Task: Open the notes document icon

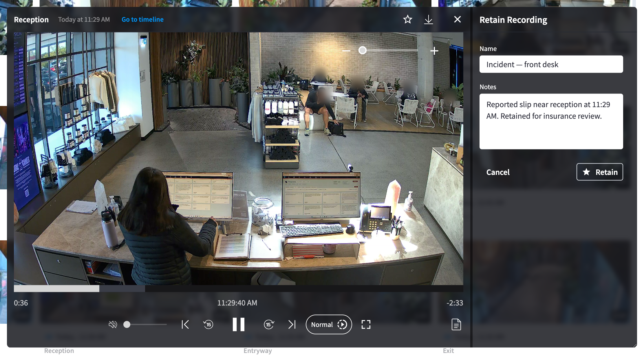Action: point(456,325)
